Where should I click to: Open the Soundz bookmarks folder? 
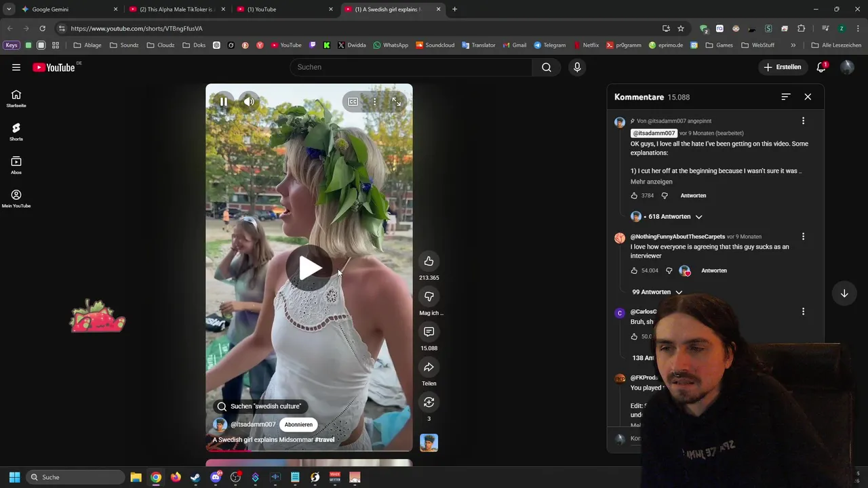pyautogui.click(x=124, y=45)
